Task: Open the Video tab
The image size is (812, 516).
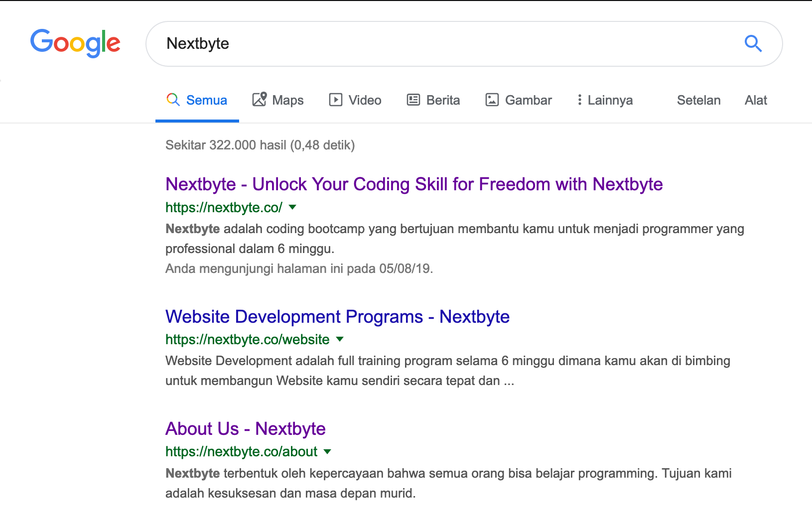Action: tap(355, 100)
